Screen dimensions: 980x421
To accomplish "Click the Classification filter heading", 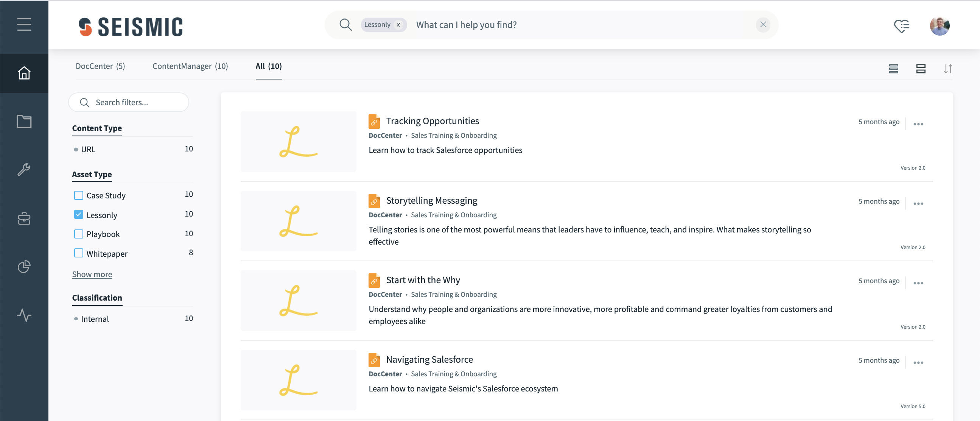I will (97, 298).
